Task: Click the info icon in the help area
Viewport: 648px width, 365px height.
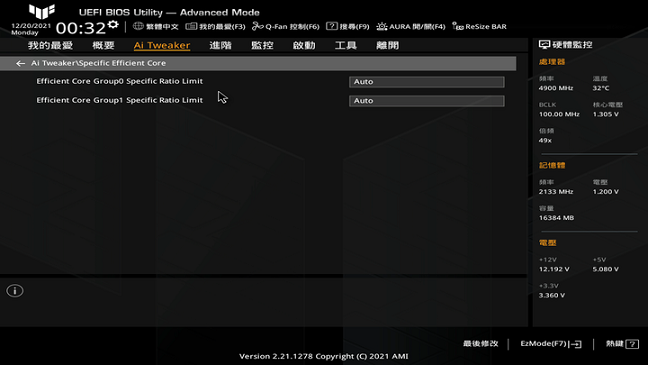Action: (x=15, y=291)
